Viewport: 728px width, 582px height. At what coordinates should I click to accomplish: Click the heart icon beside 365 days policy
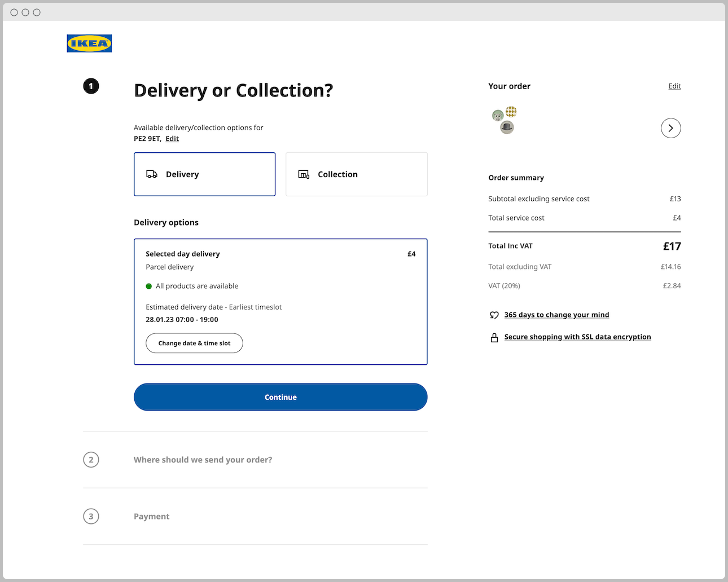(x=494, y=315)
